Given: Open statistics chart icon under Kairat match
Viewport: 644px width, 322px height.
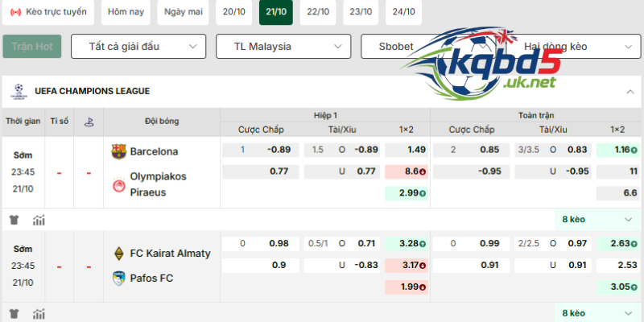Looking at the screenshot, I should pyautogui.click(x=39, y=313).
